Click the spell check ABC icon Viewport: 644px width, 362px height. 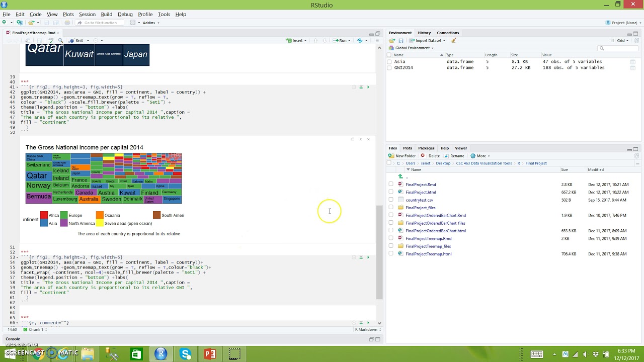52,41
